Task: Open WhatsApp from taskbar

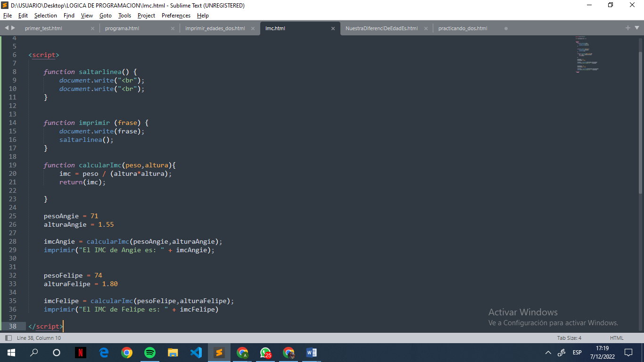Action: [266, 353]
